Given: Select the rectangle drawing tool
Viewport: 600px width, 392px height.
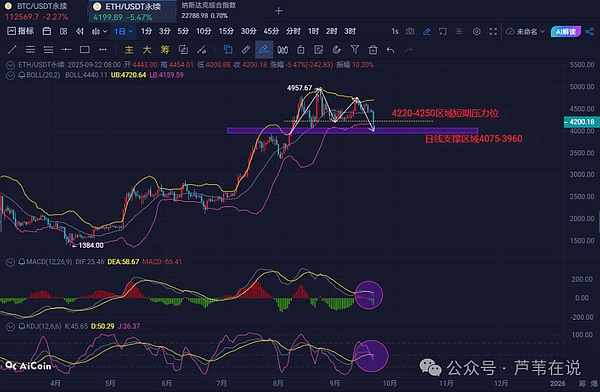Looking at the screenshot, I should (85, 49).
